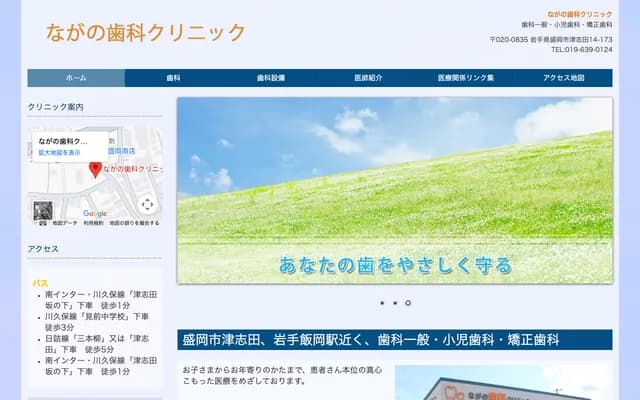Open the 歯科設備 menu page
The width and height of the screenshot is (640, 400).
pos(270,78)
